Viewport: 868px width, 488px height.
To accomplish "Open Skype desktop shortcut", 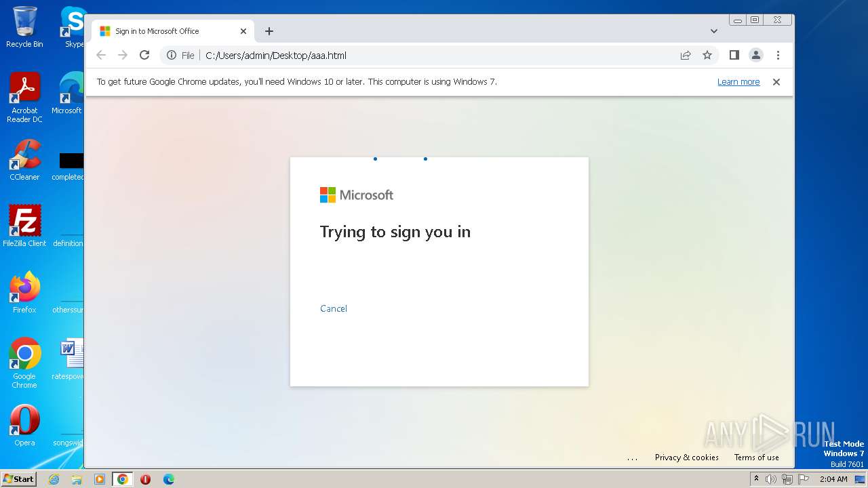I will [x=72, y=27].
